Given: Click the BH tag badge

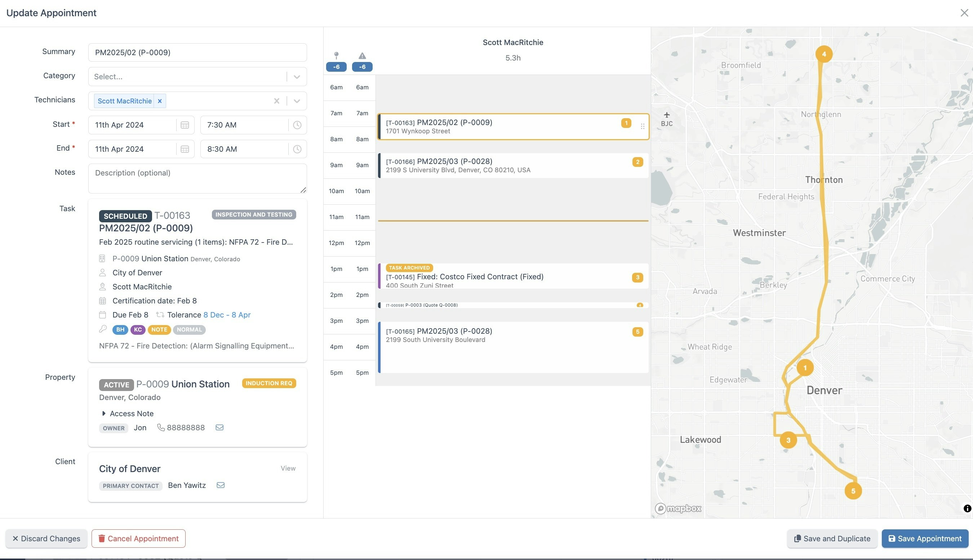Looking at the screenshot, I should click(x=120, y=330).
